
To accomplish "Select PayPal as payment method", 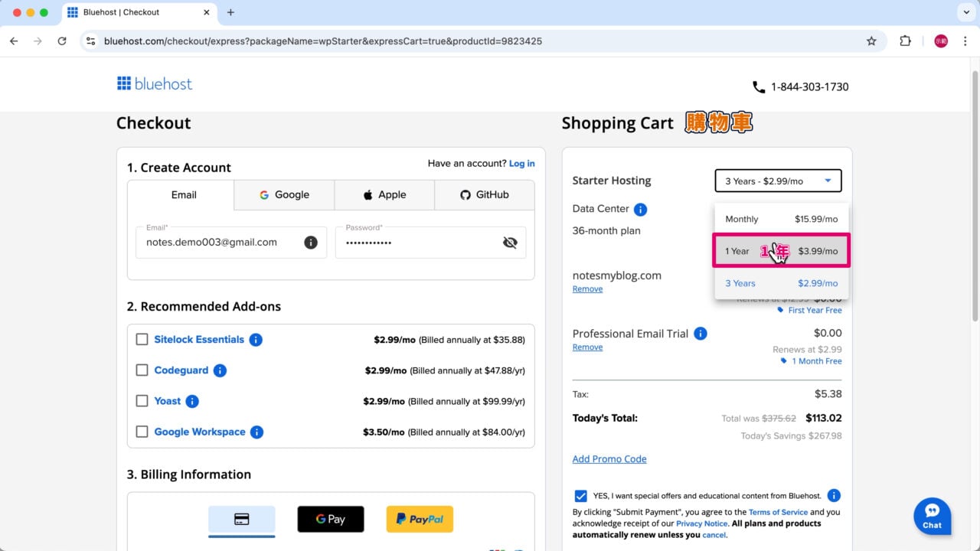I will click(420, 519).
